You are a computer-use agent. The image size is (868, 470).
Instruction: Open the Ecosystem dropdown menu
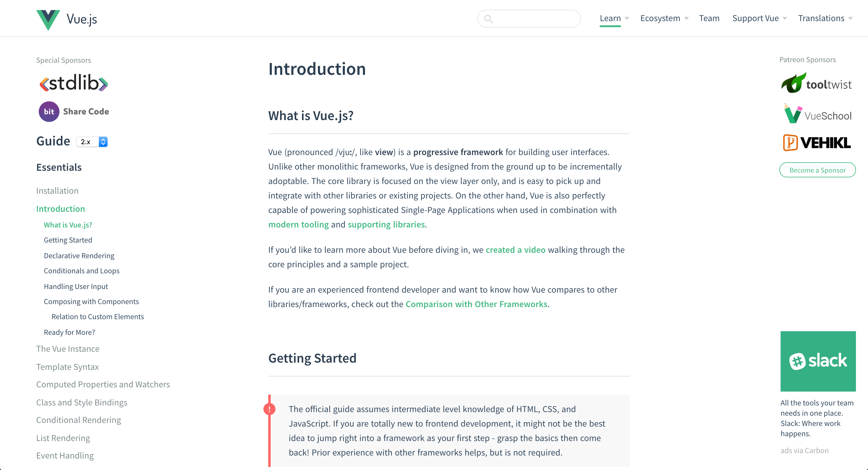pos(660,18)
